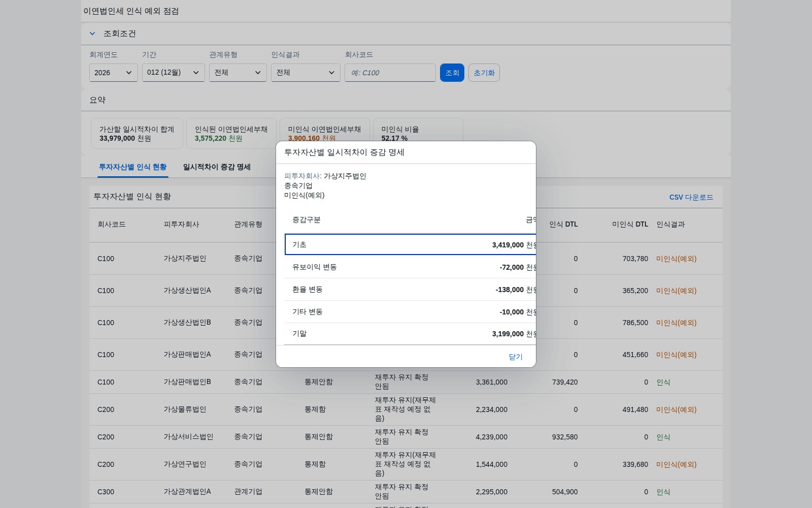Screen dimensions: 812x508
Task: Click the 초기화 reset button
Action: tap(484, 73)
